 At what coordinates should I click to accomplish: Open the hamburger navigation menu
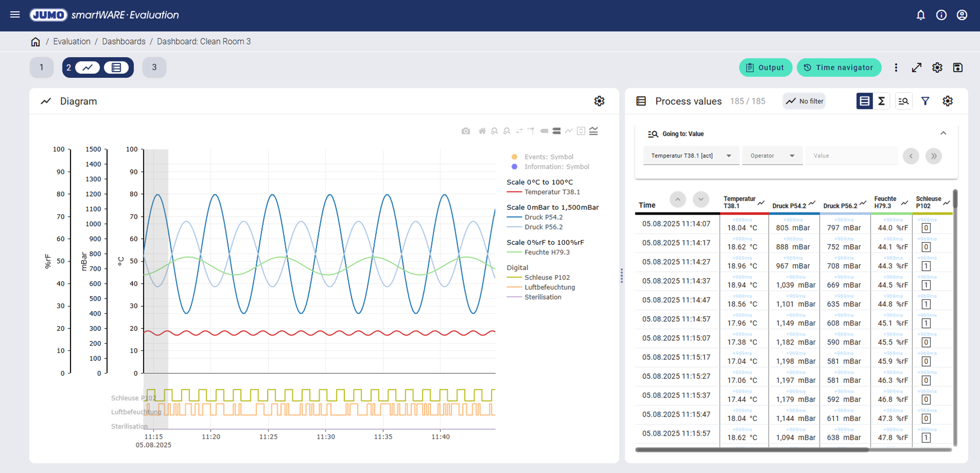(15, 15)
